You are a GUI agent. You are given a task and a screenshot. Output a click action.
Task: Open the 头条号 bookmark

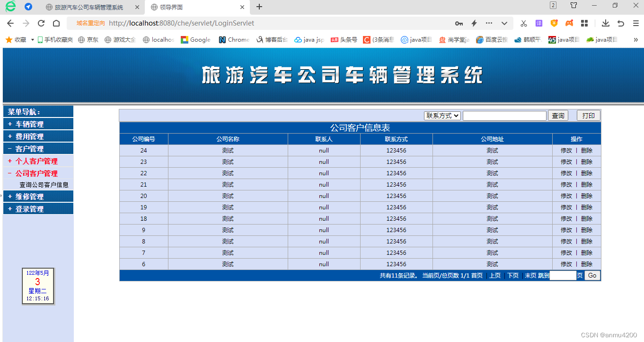click(344, 40)
